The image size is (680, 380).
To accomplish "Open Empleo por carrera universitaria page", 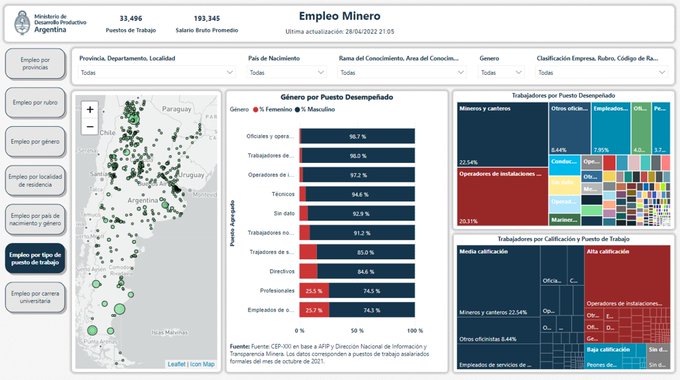I will [35, 297].
